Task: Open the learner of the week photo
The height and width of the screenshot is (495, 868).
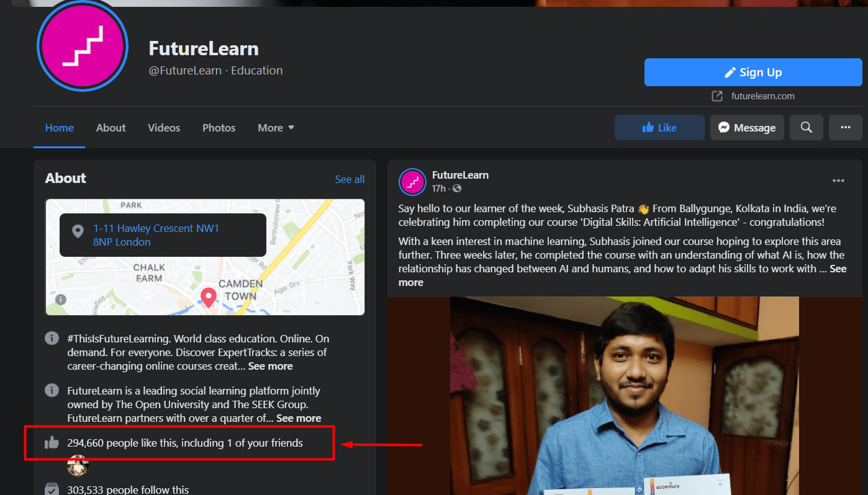Action: click(624, 396)
